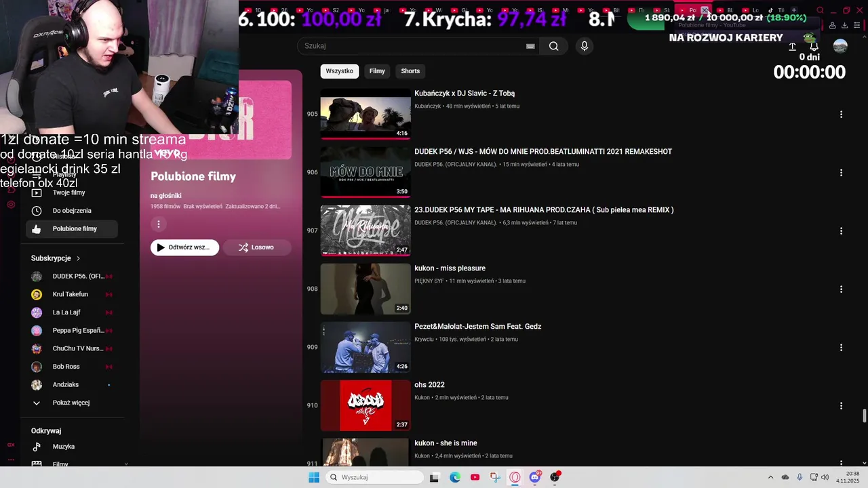Click the YouTube search magnifier button
The image size is (868, 488).
pyautogui.click(x=554, y=46)
